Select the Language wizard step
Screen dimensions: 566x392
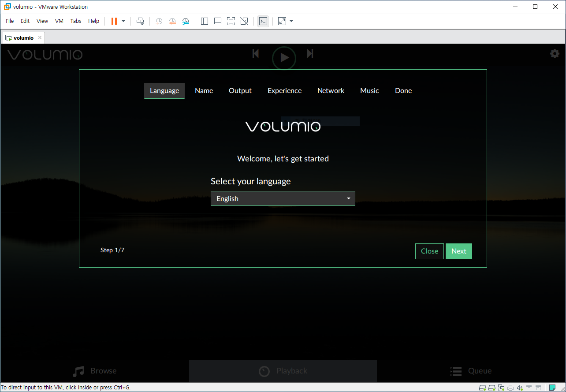click(x=164, y=91)
